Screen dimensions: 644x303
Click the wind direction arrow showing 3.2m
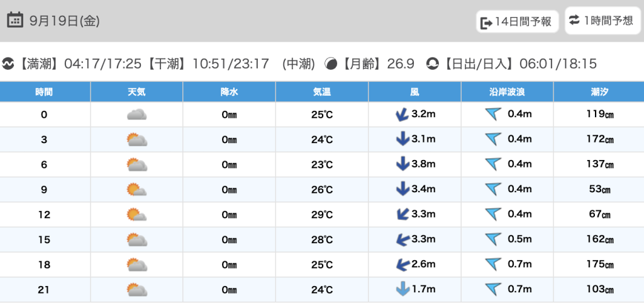tap(401, 115)
